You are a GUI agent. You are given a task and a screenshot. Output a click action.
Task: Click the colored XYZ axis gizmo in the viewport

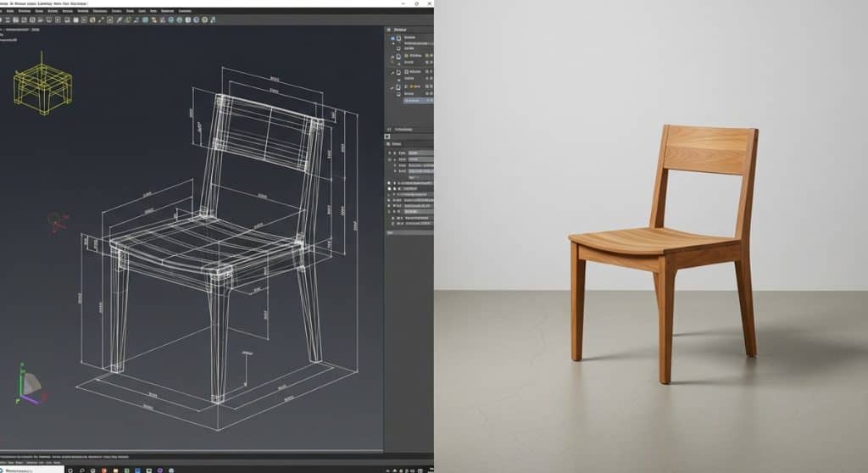pyautogui.click(x=31, y=384)
